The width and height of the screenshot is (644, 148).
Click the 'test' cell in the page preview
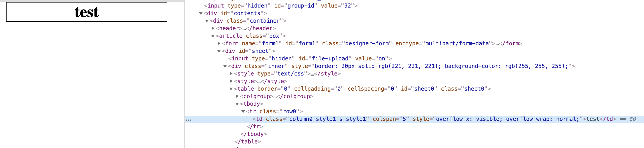tap(87, 12)
